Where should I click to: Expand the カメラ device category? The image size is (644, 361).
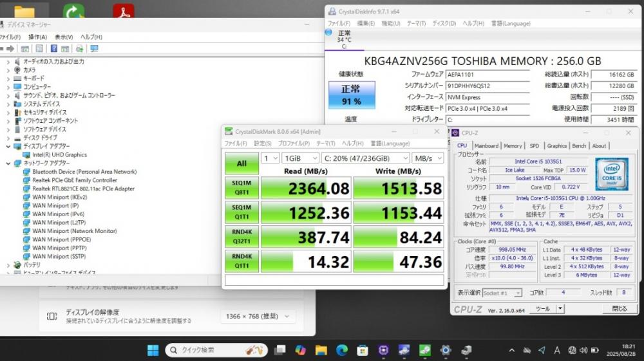point(8,70)
